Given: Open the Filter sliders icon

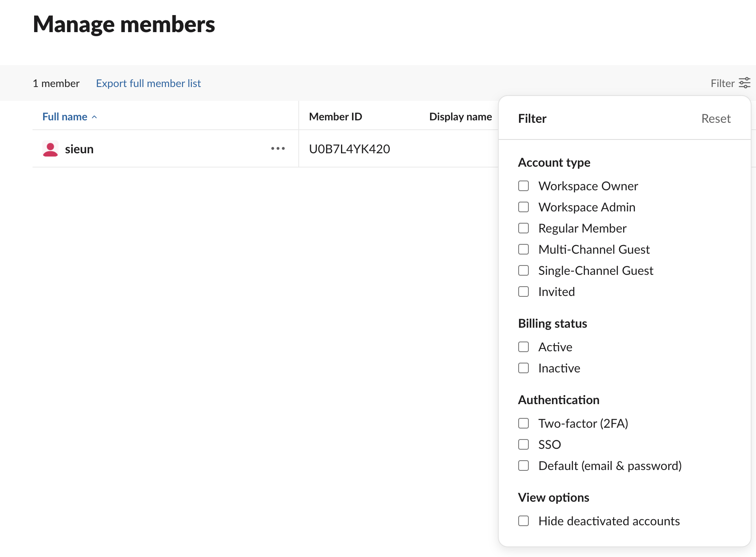Looking at the screenshot, I should [x=744, y=83].
